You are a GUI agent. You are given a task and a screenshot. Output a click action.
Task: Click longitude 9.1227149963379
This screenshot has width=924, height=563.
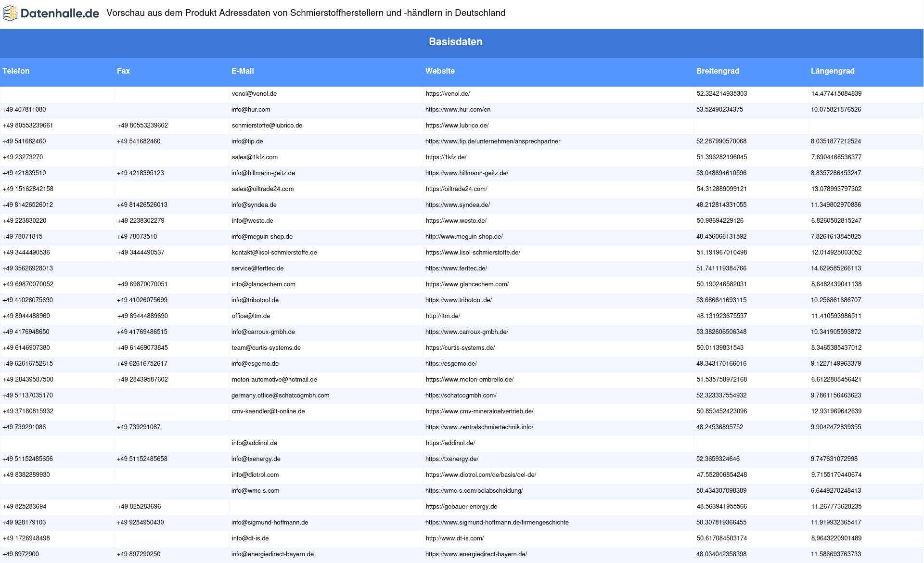point(836,364)
